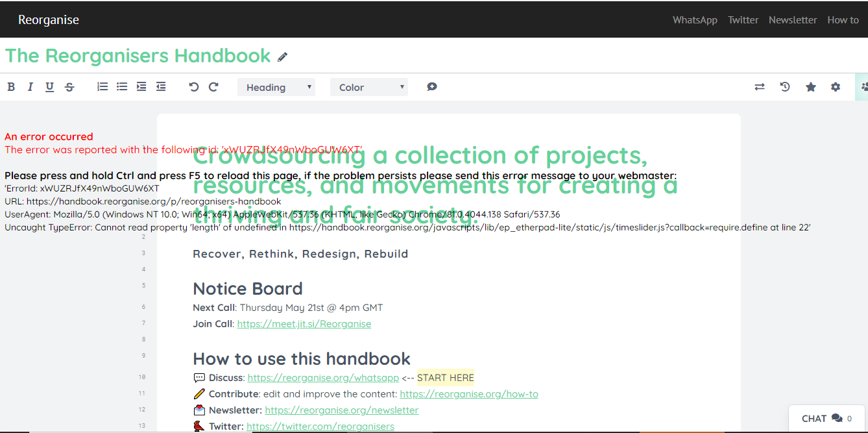868x433 pixels.
Task: Select Newsletter in the top navigation
Action: (x=793, y=19)
